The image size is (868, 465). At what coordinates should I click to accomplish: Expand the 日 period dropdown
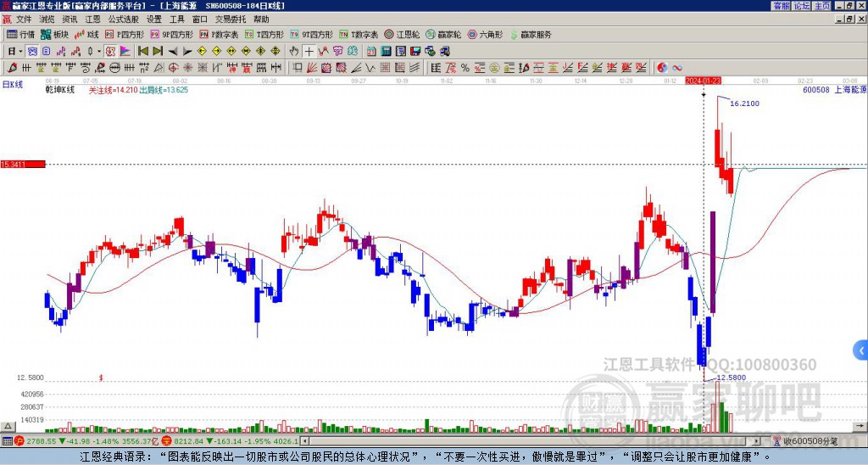tap(20, 52)
